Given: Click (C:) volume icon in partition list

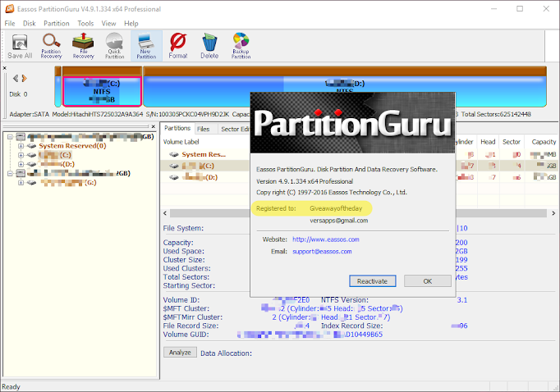Looking at the screenshot, I should click(x=174, y=166).
